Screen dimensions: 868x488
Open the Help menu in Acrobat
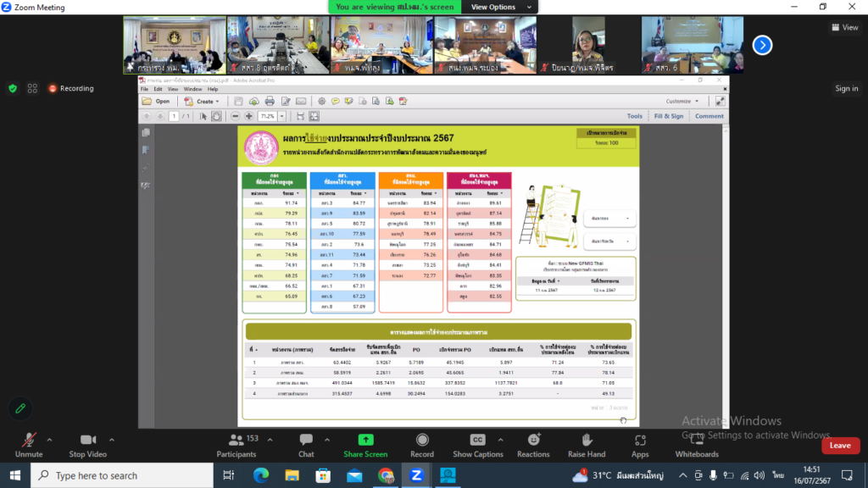point(213,89)
